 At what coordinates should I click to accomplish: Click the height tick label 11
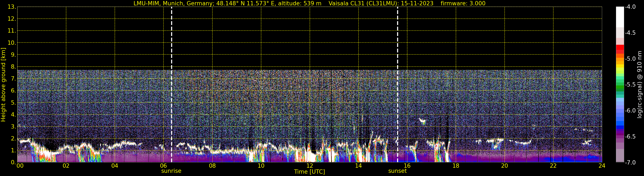click(x=12, y=31)
